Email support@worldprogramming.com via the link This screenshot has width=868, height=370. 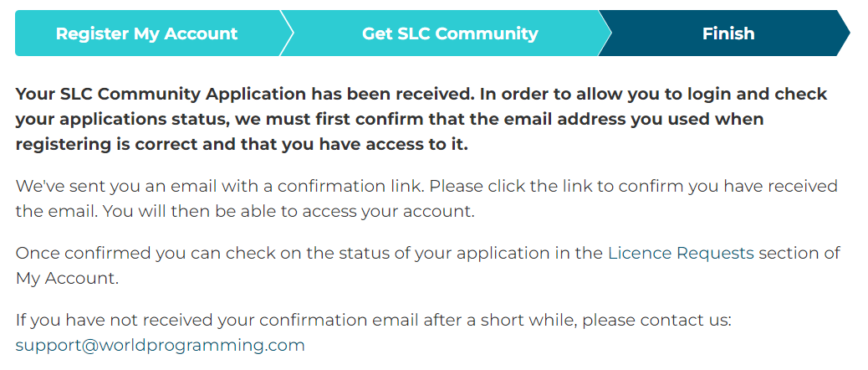pyautogui.click(x=160, y=346)
